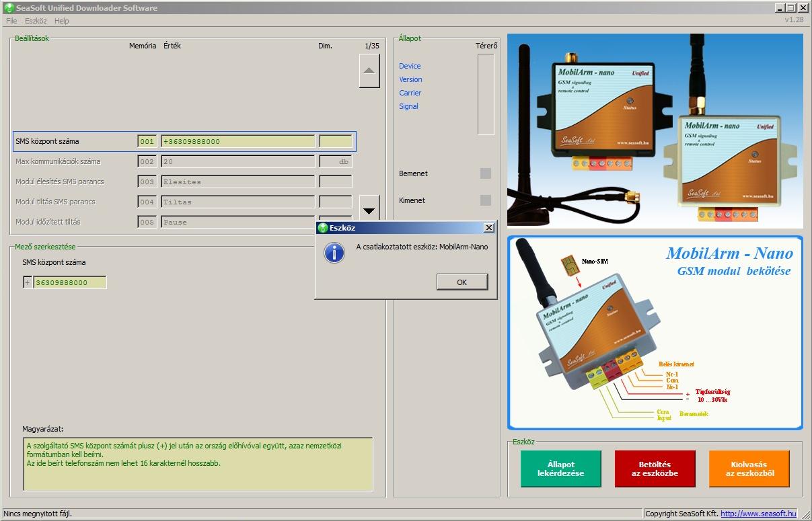Screen dimensions: 812x521
Task: Click Betöltés az eszközbe red button
Action: click(655, 469)
